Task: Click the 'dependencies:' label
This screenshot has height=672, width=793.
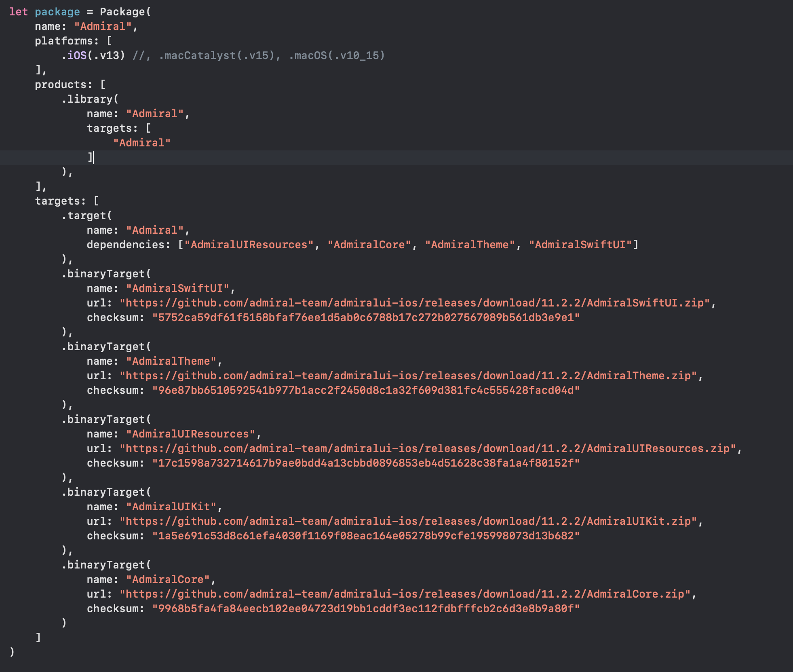Action: click(129, 245)
